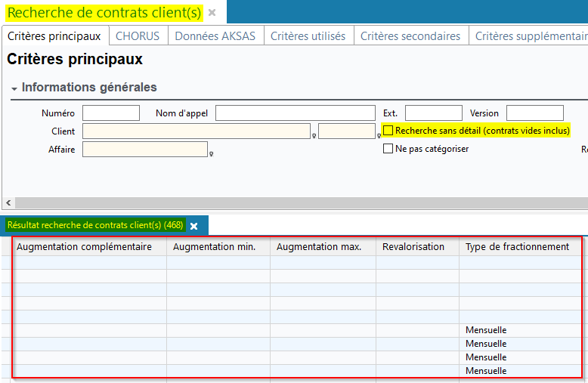Select the Critères utilisés tab
The width and height of the screenshot is (588, 383).
(308, 36)
